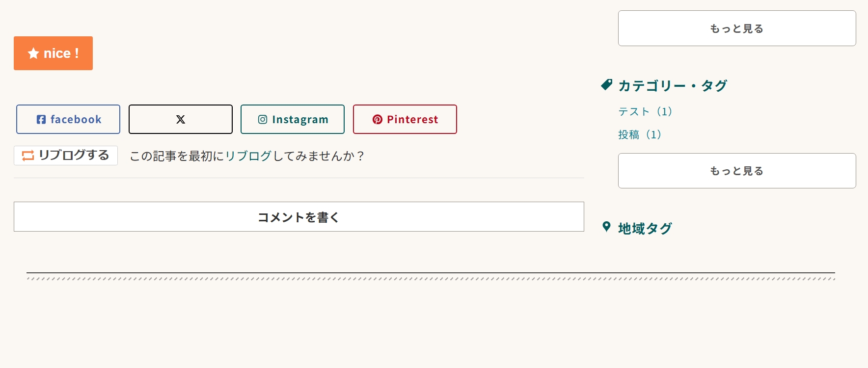Click the reblog arrows icon on リブログする
Screen dimensions: 868x368
27,156
